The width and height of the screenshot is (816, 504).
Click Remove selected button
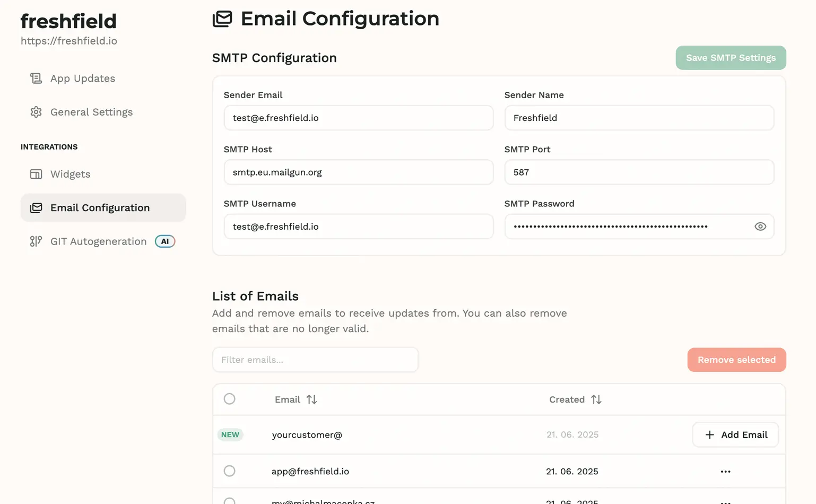click(x=736, y=360)
